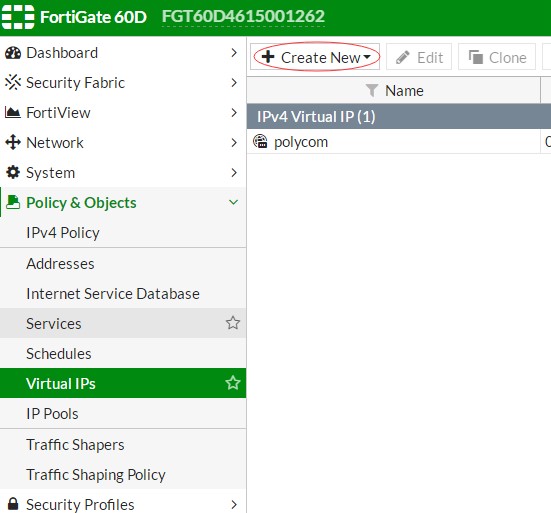551x513 pixels.
Task: Click the Network arrows icon
Action: coord(13,142)
